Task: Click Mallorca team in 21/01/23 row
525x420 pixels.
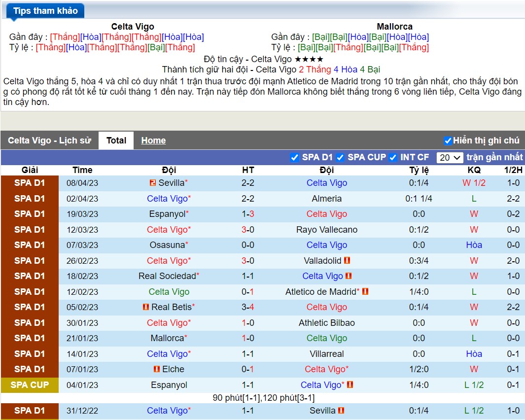Action: [x=167, y=338]
